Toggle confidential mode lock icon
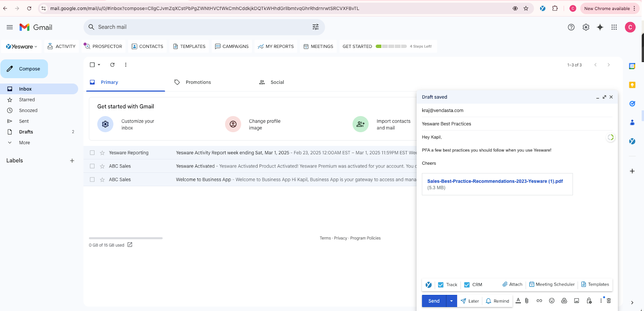 click(589, 301)
